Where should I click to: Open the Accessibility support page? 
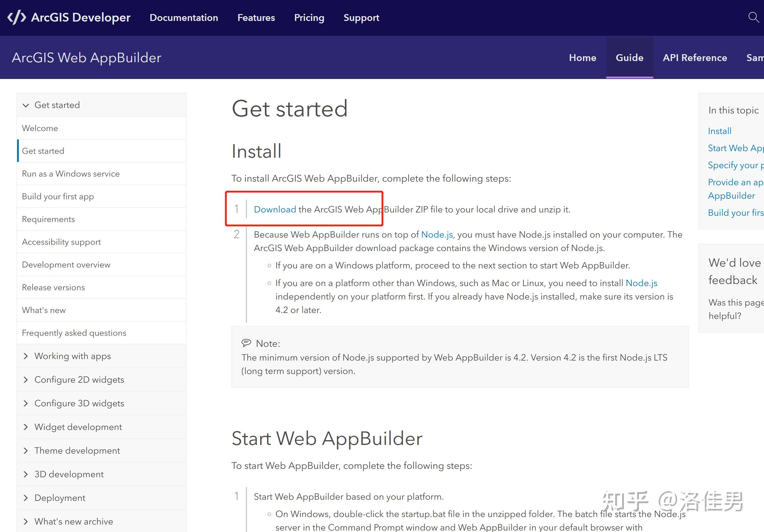[x=101, y=242]
